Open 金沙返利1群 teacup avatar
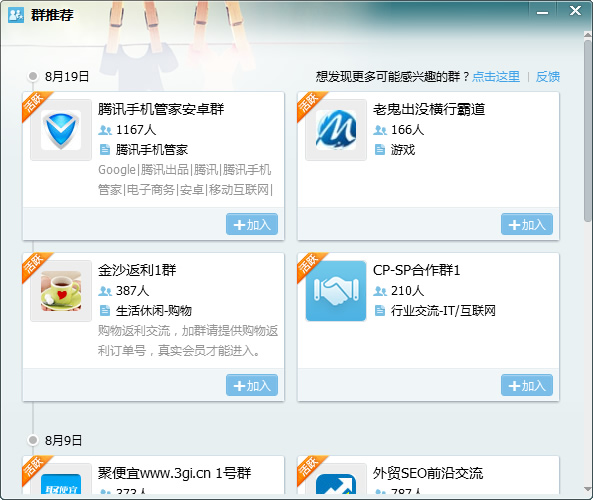Viewport: 593px width, 500px height. coord(61,291)
